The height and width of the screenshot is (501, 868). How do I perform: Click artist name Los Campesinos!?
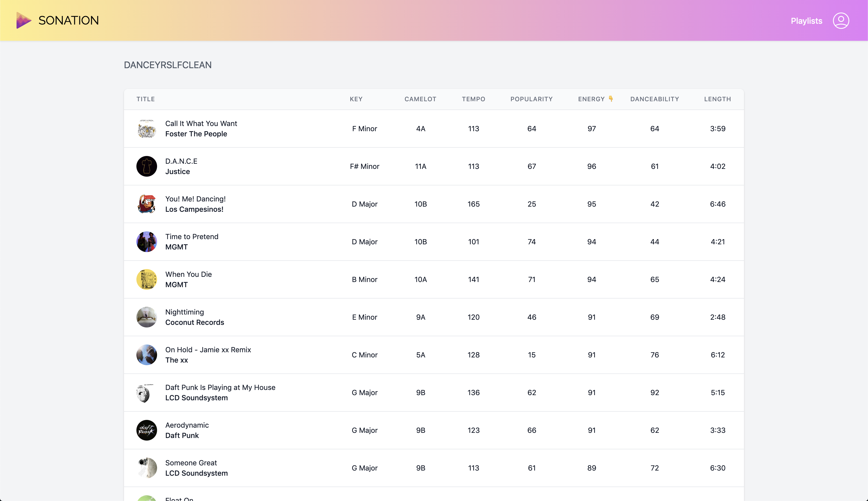coord(194,209)
